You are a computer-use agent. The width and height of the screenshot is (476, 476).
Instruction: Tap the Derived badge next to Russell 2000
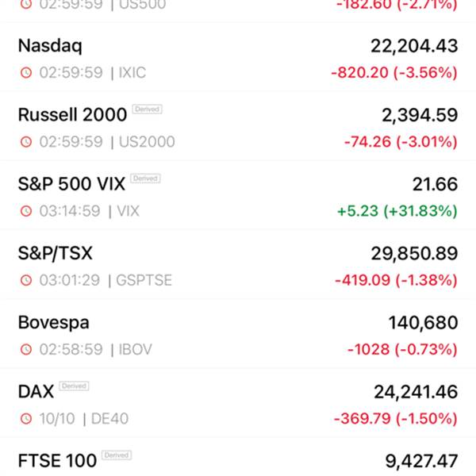click(x=147, y=109)
